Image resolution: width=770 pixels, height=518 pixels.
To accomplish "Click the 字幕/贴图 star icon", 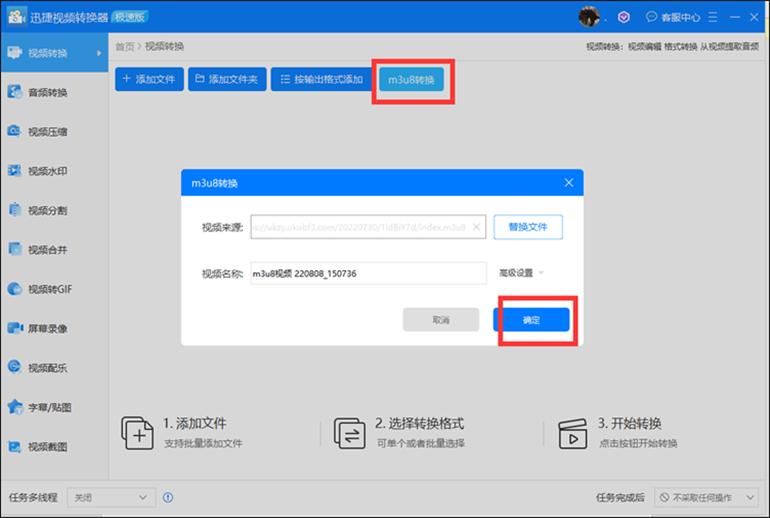I will click(x=15, y=407).
